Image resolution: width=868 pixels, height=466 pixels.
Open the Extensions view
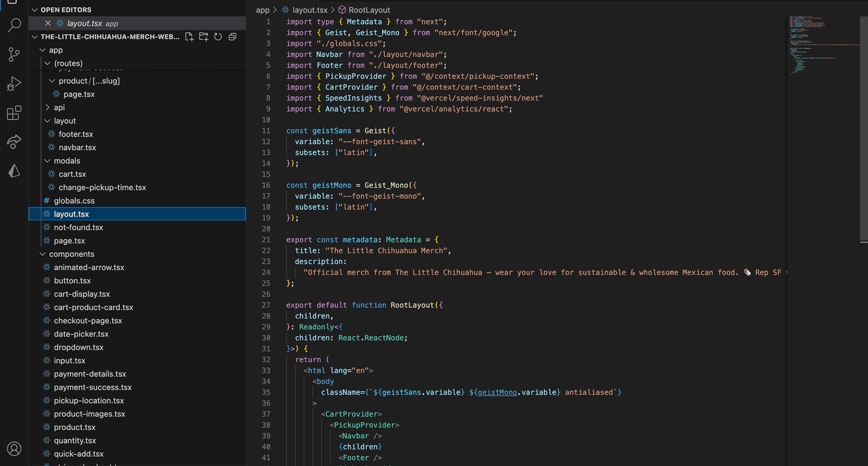[x=14, y=113]
